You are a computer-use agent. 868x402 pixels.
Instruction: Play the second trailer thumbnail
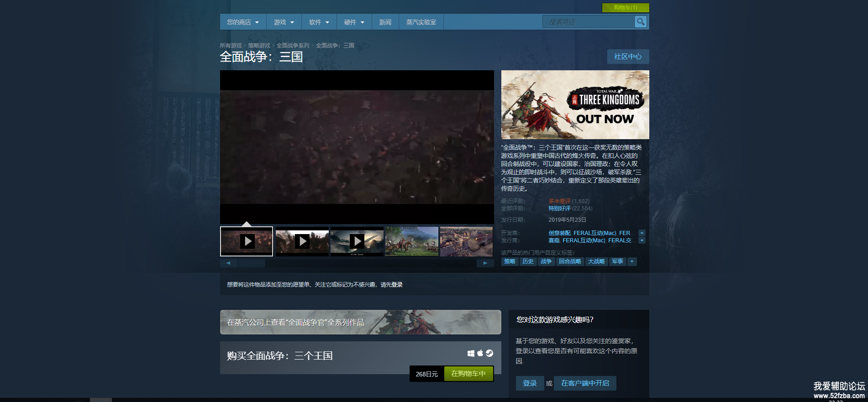(302, 241)
